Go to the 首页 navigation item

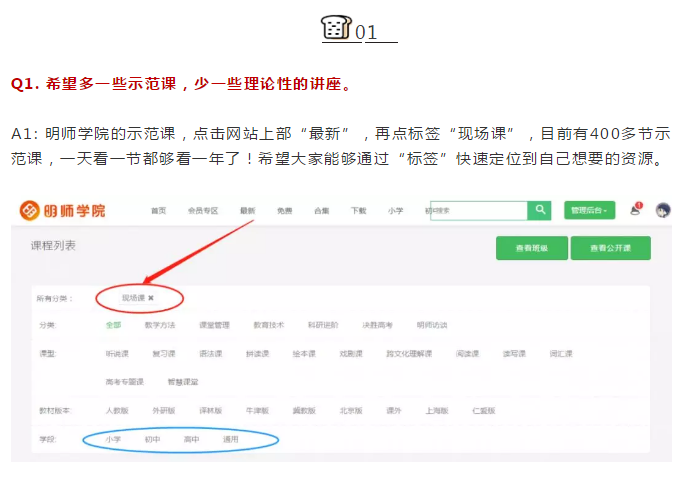click(x=158, y=211)
